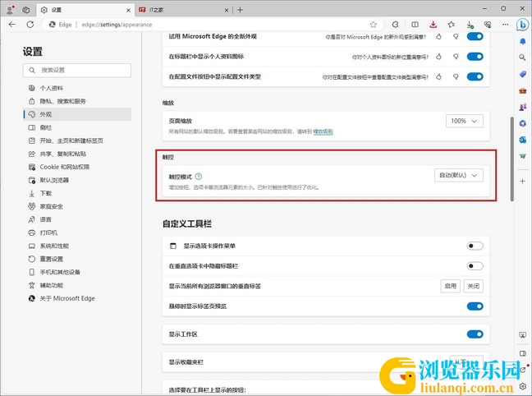
Task: Thumbs down the profile icon position feedback
Action: tap(456, 57)
